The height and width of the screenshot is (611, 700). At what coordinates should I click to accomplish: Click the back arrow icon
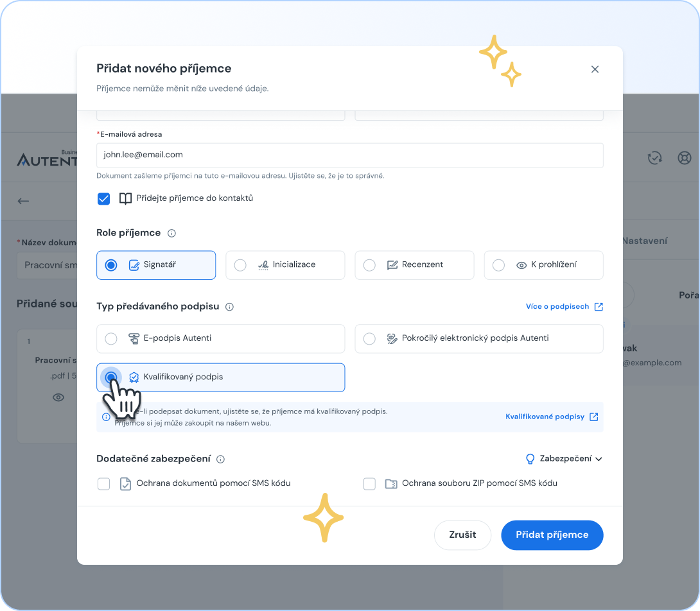pyautogui.click(x=23, y=201)
